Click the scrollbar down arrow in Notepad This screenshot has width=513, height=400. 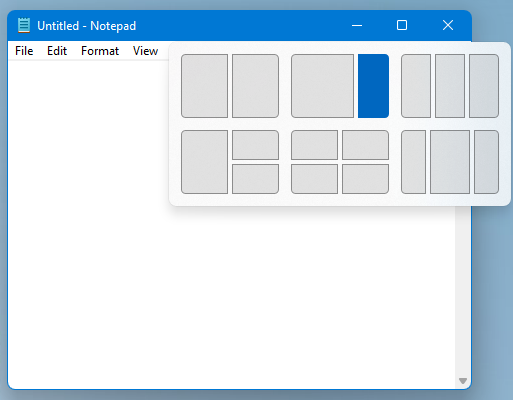pos(463,381)
